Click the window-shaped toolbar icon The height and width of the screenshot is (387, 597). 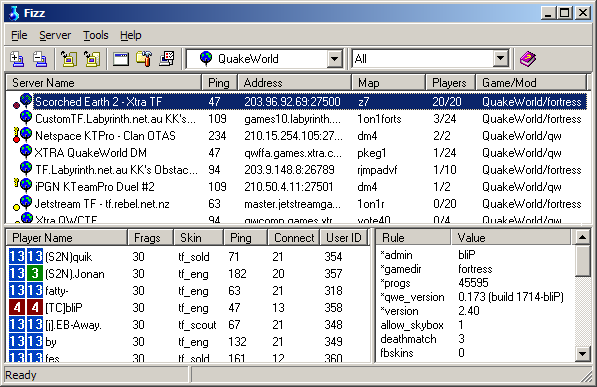(121, 59)
